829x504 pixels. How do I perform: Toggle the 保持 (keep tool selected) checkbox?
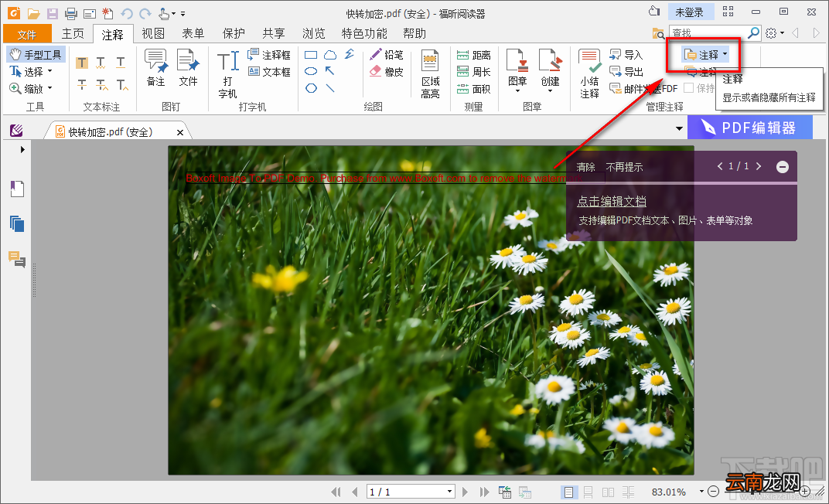(689, 88)
